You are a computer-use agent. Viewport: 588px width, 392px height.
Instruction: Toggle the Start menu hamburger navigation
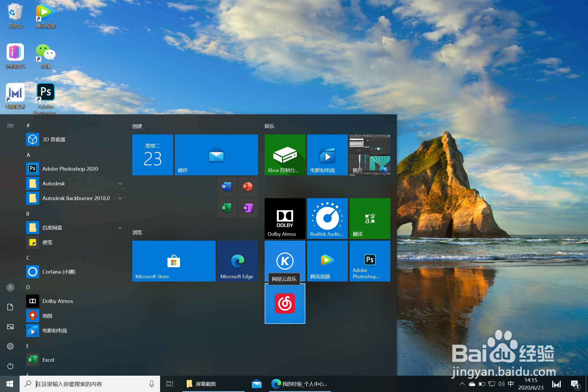[x=10, y=125]
